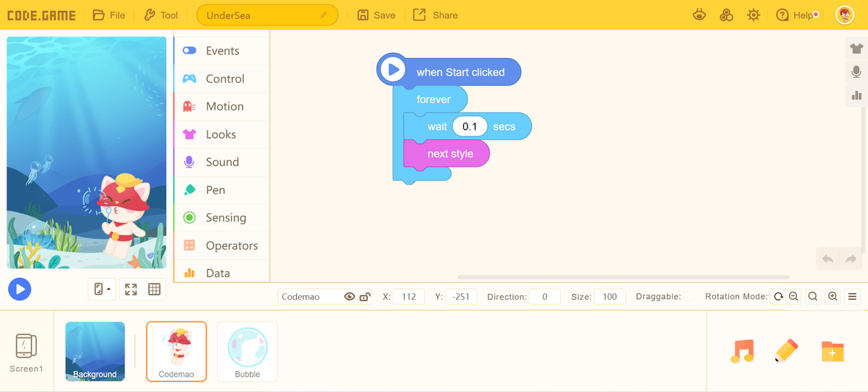
Task: Open the File menu
Action: coord(109,15)
